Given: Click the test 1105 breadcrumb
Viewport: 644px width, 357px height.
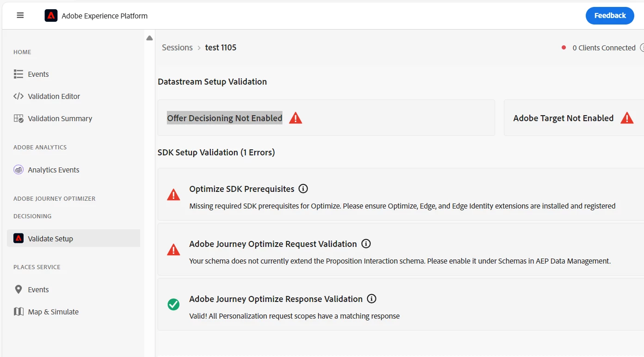Looking at the screenshot, I should pyautogui.click(x=221, y=48).
